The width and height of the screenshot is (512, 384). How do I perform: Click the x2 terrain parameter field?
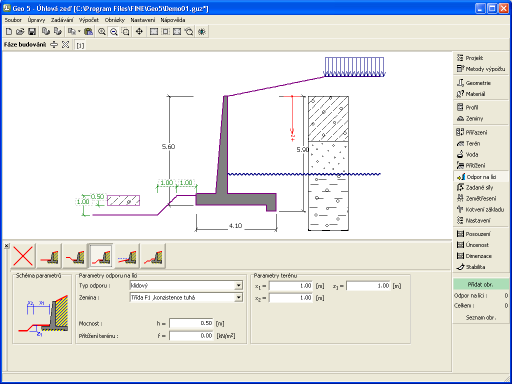pos(290,298)
